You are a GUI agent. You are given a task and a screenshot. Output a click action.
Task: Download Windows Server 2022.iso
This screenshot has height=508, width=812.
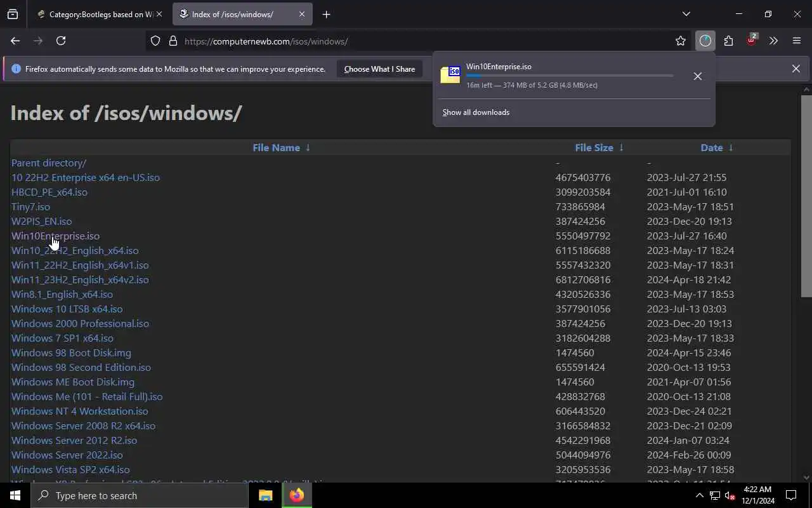click(x=67, y=455)
